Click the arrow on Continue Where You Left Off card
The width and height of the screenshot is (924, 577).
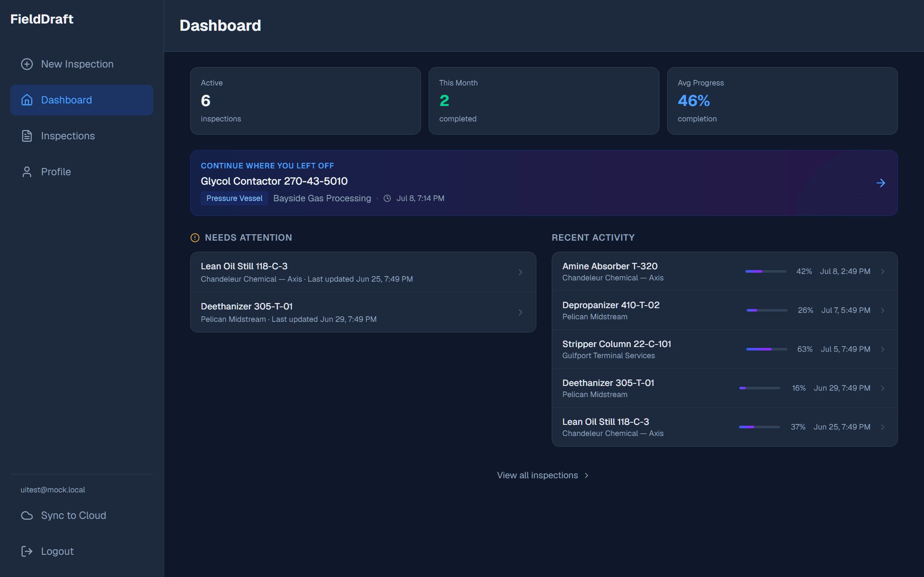pos(881,183)
